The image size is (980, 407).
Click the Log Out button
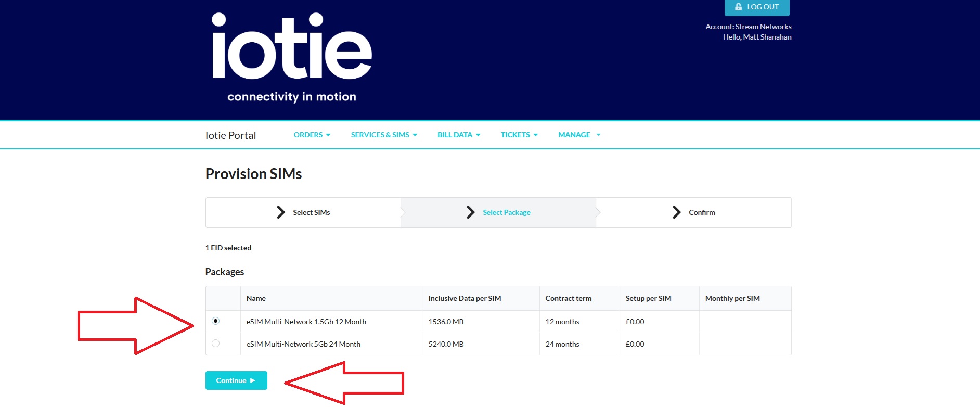pyautogui.click(x=757, y=7)
